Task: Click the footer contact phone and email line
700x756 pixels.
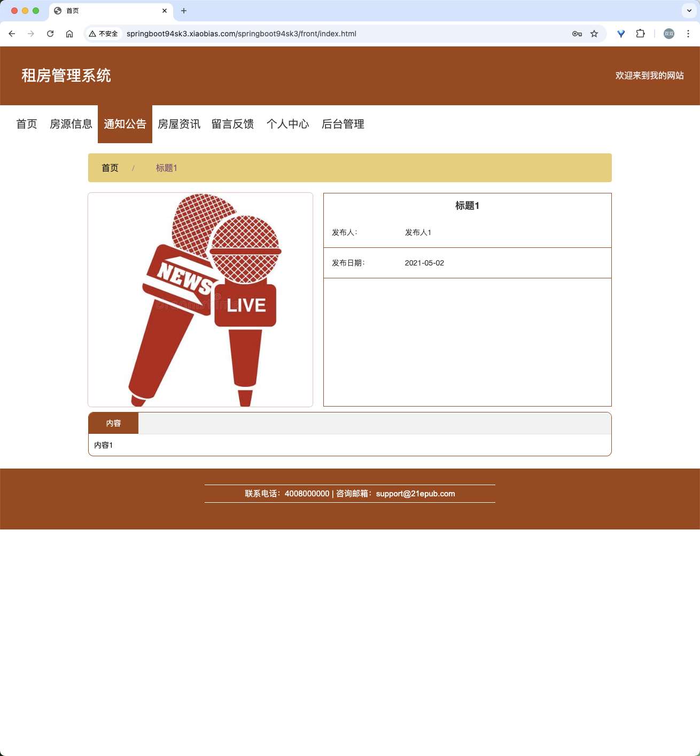Action: 350,494
